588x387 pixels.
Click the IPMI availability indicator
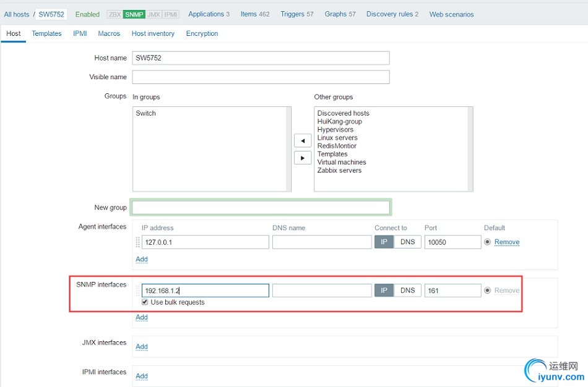171,15
